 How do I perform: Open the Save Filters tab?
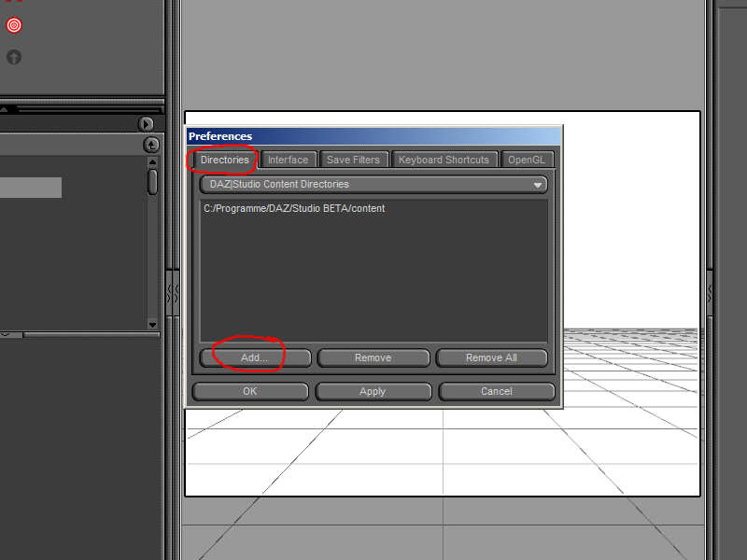coord(353,160)
